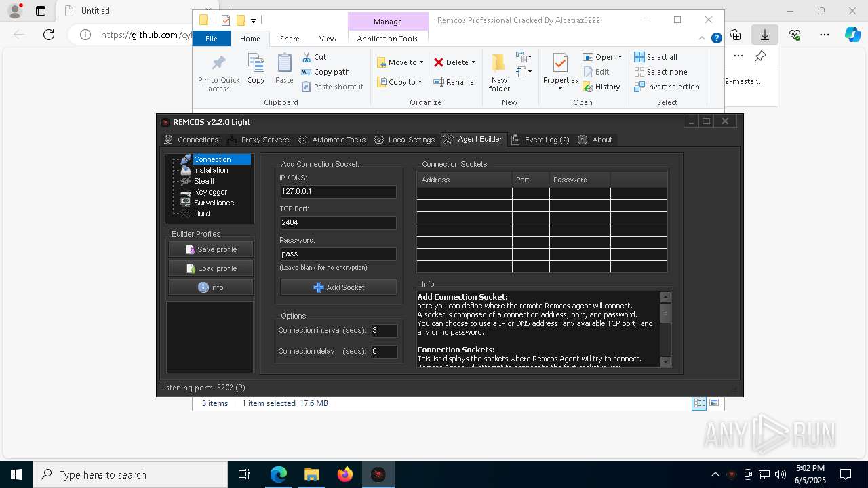Click the browser refresh icon
Viewport: 868px width, 488px height.
49,35
